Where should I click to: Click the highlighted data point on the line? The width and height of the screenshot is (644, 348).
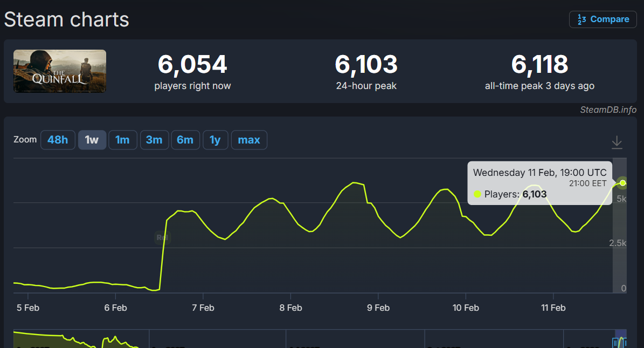[622, 183]
